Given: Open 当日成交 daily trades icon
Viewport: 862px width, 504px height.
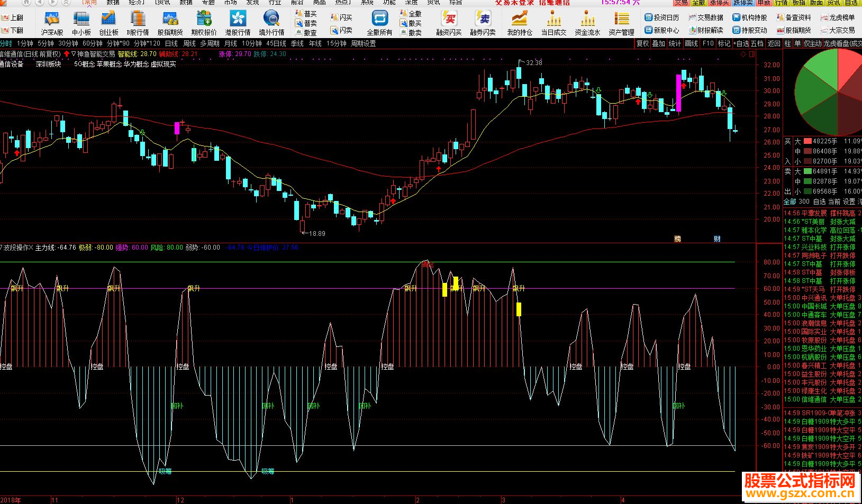Looking at the screenshot, I should click(x=554, y=24).
